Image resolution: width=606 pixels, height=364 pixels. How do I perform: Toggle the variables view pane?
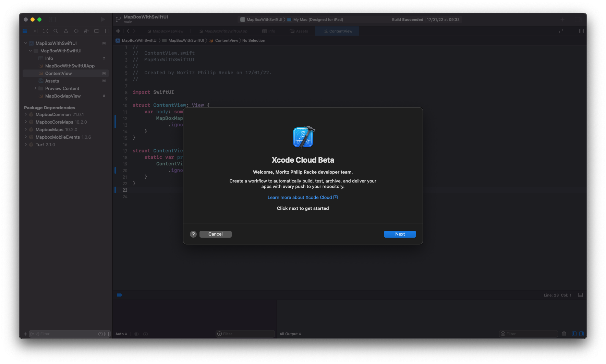pos(574,334)
